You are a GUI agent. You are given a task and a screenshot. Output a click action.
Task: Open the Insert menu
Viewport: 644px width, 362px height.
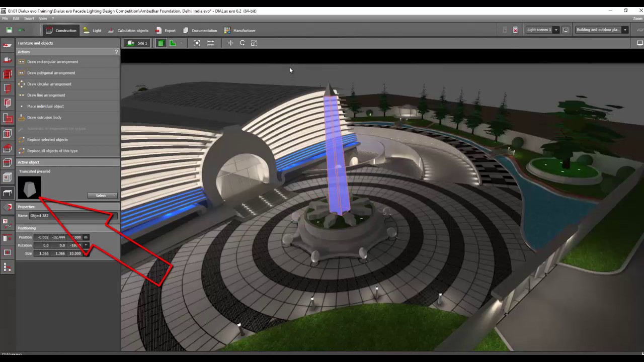[29, 19]
